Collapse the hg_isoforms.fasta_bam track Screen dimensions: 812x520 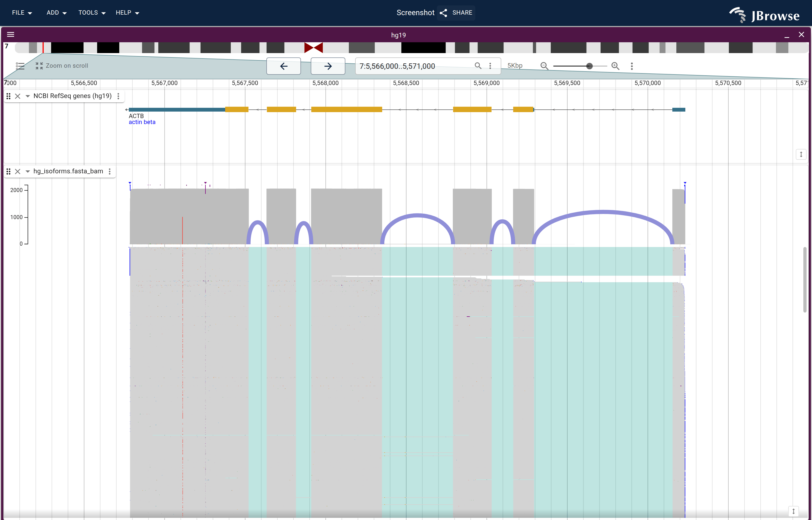click(28, 171)
